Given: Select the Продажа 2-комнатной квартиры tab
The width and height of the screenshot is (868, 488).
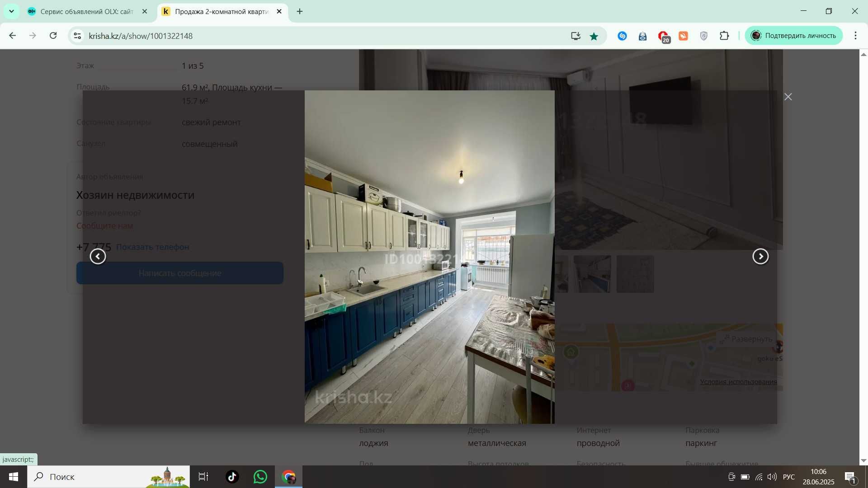Looking at the screenshot, I should pyautogui.click(x=222, y=11).
